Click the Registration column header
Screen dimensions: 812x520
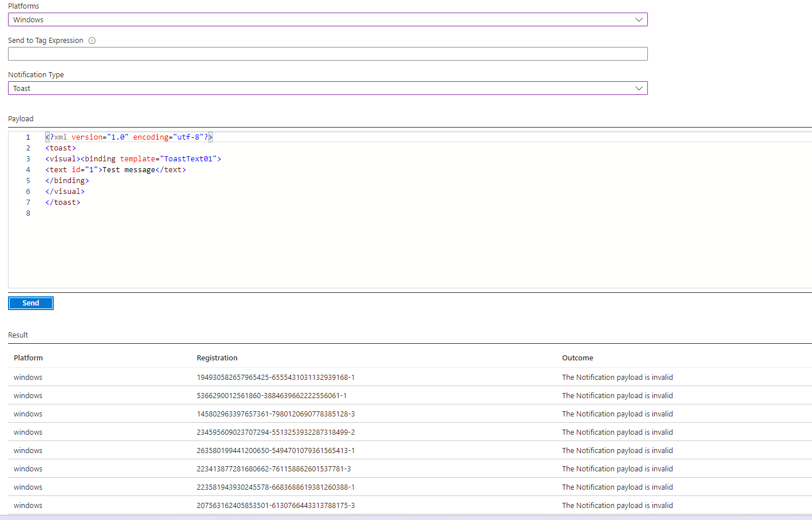point(217,358)
